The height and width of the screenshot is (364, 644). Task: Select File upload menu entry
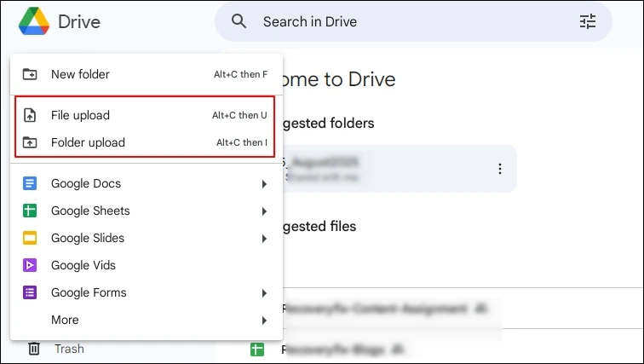(145, 115)
